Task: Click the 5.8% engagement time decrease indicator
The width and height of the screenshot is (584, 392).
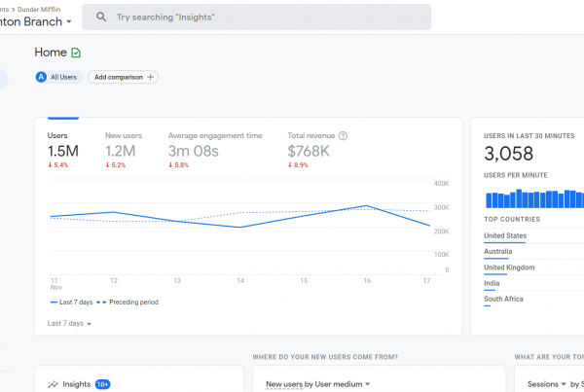Action: tap(178, 165)
